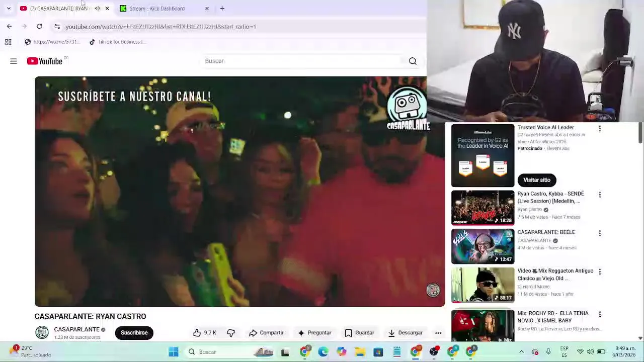Open the Windows Start menu
This screenshot has height=362, width=644.
(173, 352)
